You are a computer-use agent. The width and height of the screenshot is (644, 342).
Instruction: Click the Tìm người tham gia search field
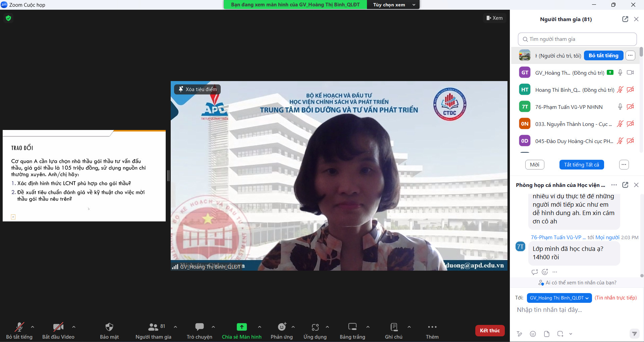coord(577,39)
